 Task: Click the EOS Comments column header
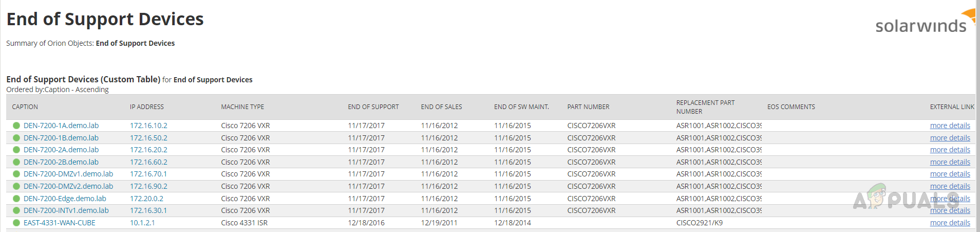791,107
